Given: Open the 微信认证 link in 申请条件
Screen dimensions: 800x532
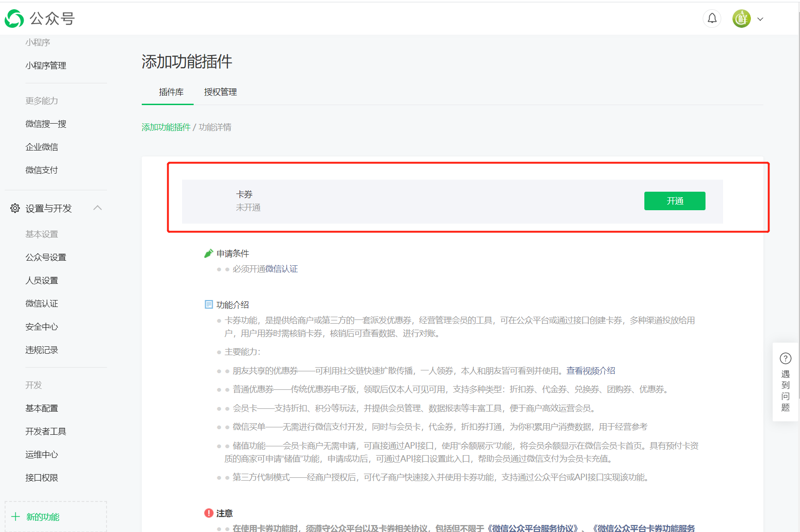Looking at the screenshot, I should [x=281, y=269].
